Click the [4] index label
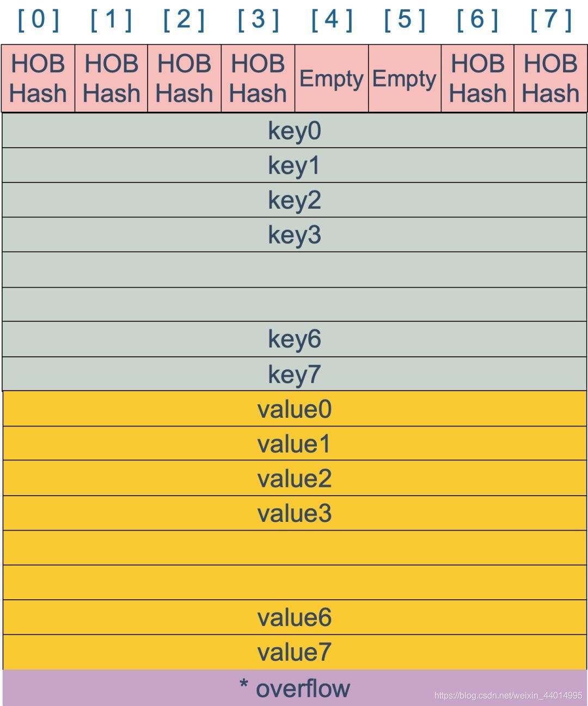This screenshot has height=706, width=588. 332,20
